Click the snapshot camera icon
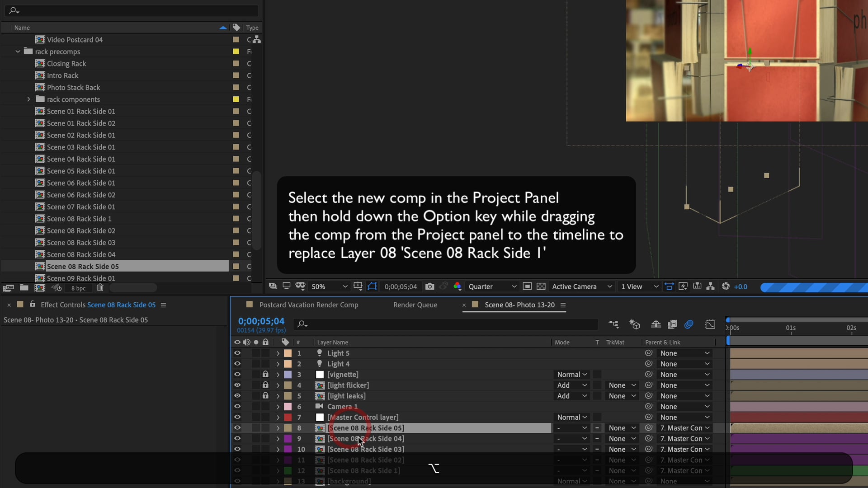Viewport: 868px width, 488px height. click(429, 286)
